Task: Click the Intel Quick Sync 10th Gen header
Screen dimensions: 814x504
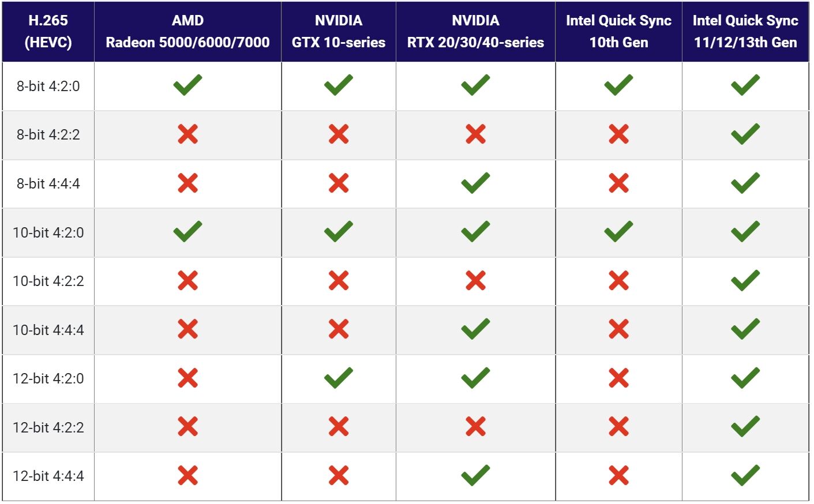Action: click(x=618, y=31)
